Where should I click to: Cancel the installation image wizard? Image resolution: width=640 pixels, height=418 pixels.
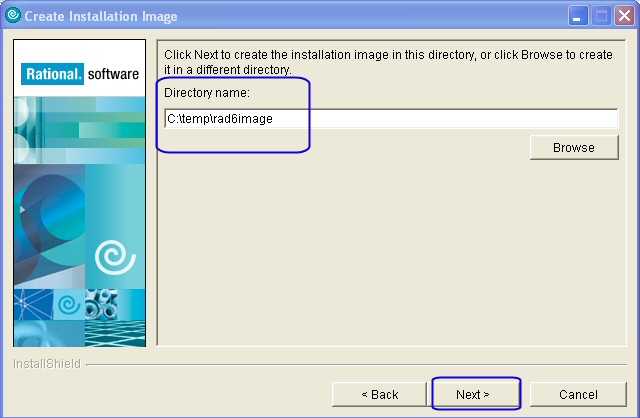click(578, 394)
